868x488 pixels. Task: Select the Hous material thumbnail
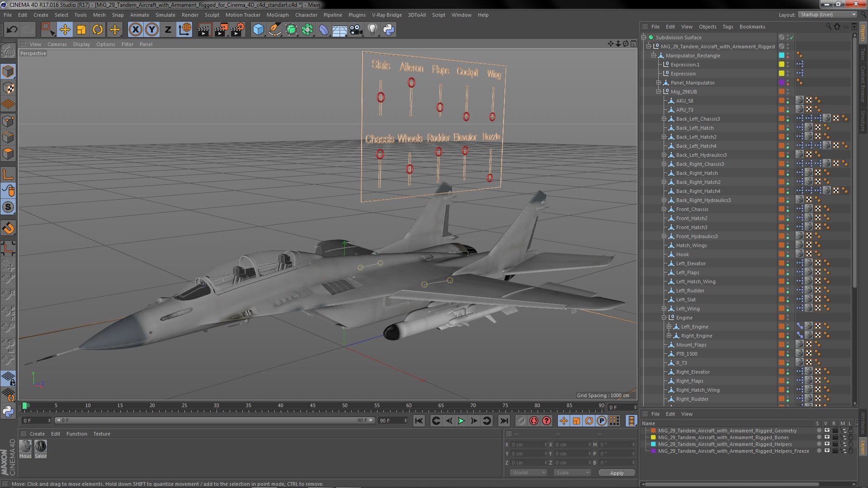pyautogui.click(x=25, y=447)
